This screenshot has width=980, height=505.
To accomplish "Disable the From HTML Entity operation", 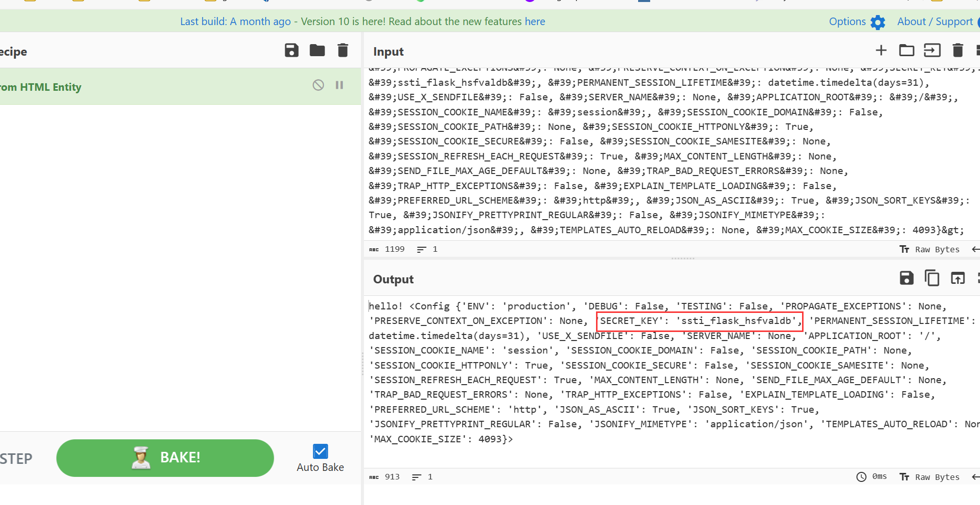I will click(318, 85).
